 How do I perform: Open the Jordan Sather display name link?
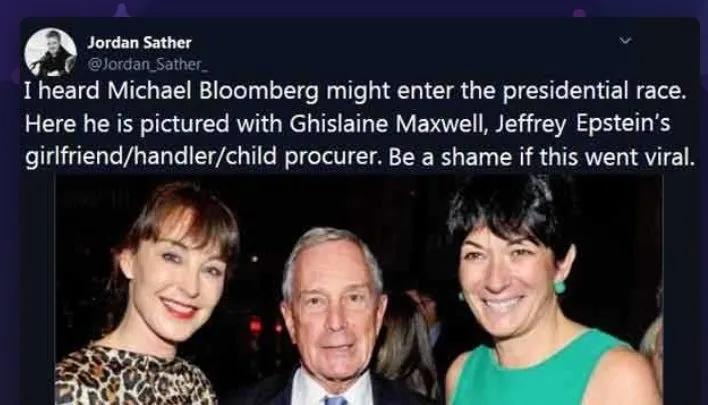point(139,43)
